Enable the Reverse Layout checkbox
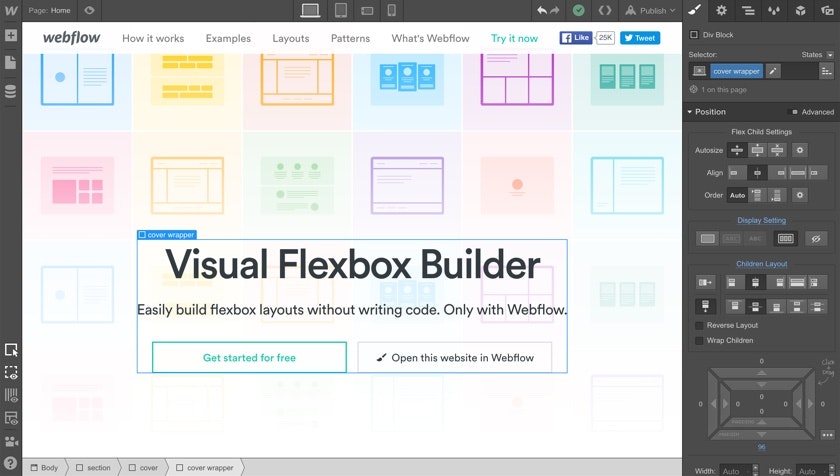 699,326
